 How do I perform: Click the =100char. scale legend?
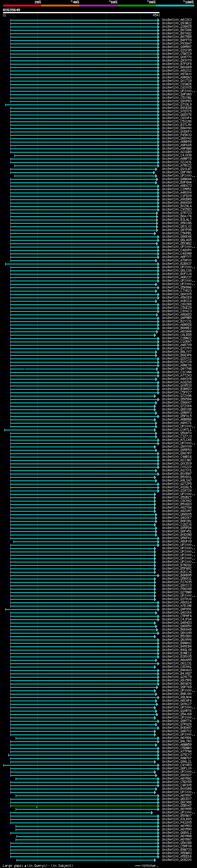pyautogui.click(x=146, y=865)
